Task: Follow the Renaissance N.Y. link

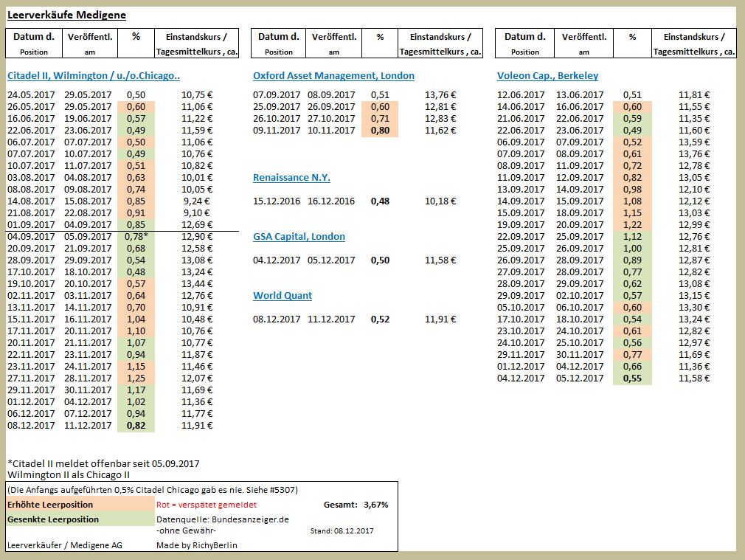Action: 291,178
